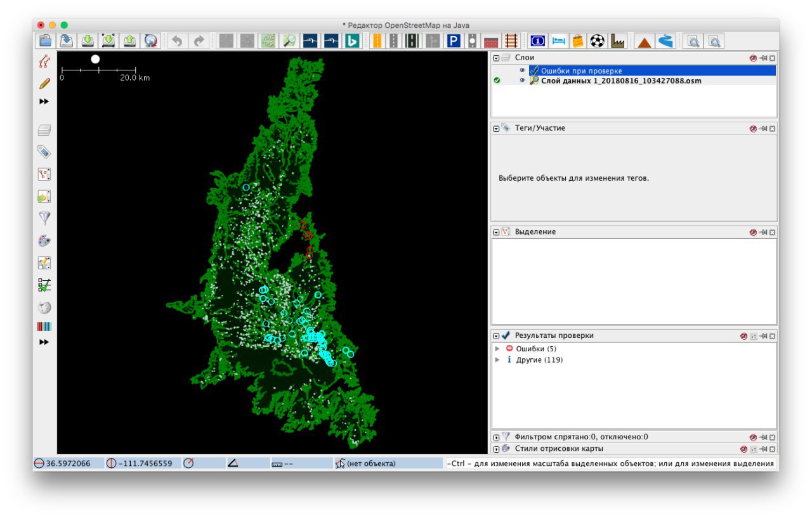The width and height of the screenshot is (812, 518).
Task: Close the Результаты проверки panel X button
Action: (773, 336)
